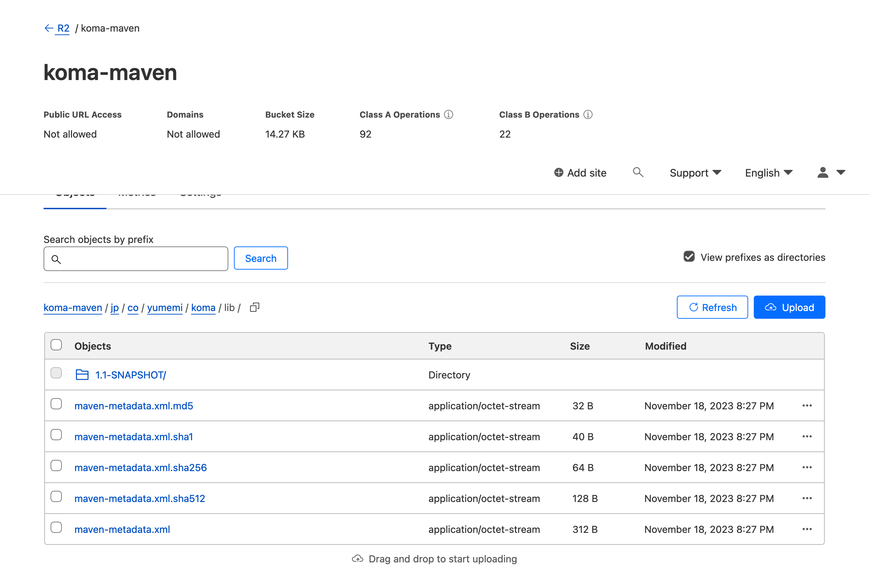Click the yumemi breadcrumb link

pyautogui.click(x=164, y=308)
